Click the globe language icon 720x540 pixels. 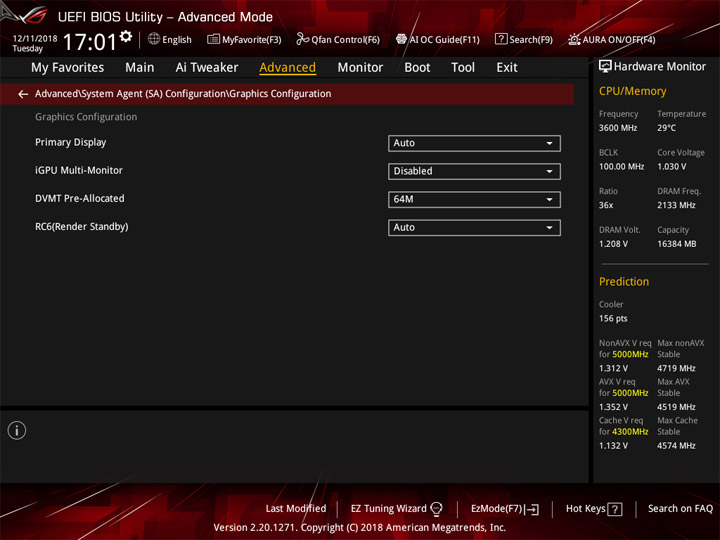click(x=154, y=39)
